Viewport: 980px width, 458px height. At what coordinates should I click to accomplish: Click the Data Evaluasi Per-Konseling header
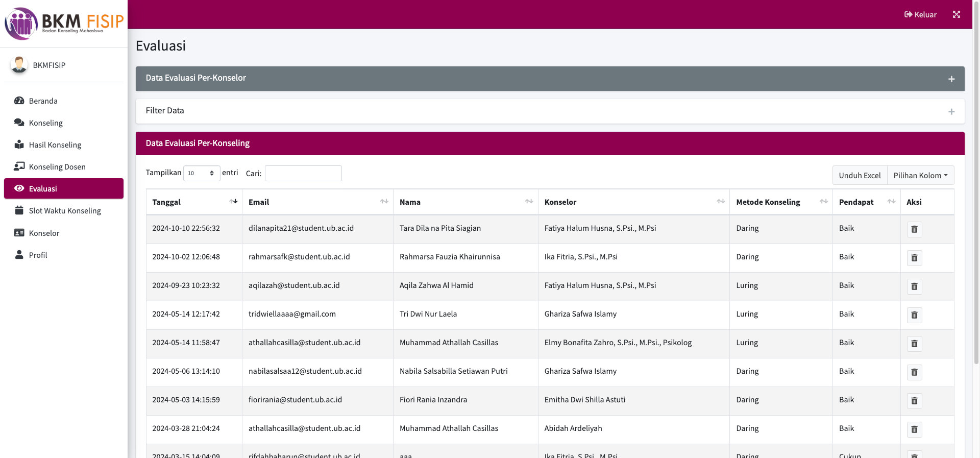[x=550, y=143]
